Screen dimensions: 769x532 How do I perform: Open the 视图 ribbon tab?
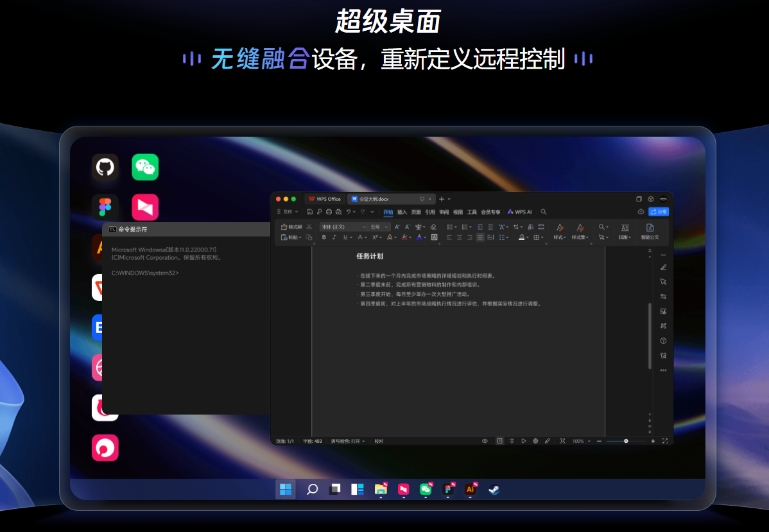458,212
